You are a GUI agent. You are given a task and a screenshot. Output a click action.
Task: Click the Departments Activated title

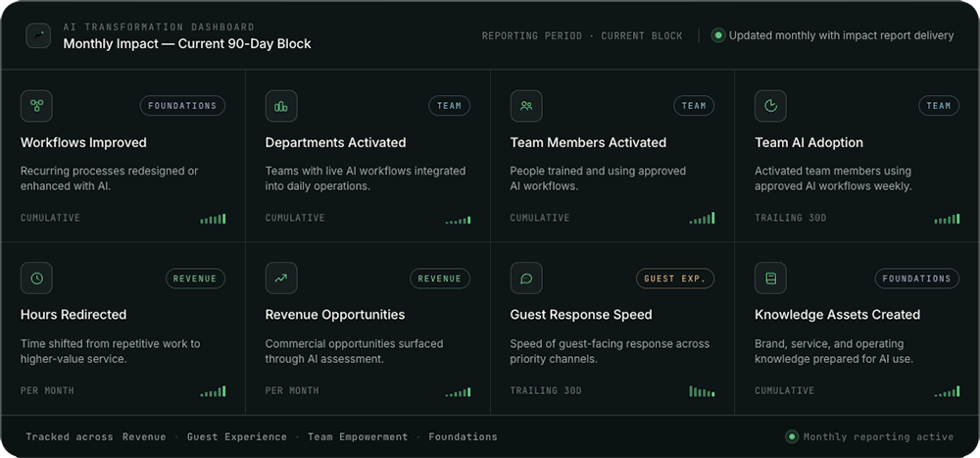point(335,142)
